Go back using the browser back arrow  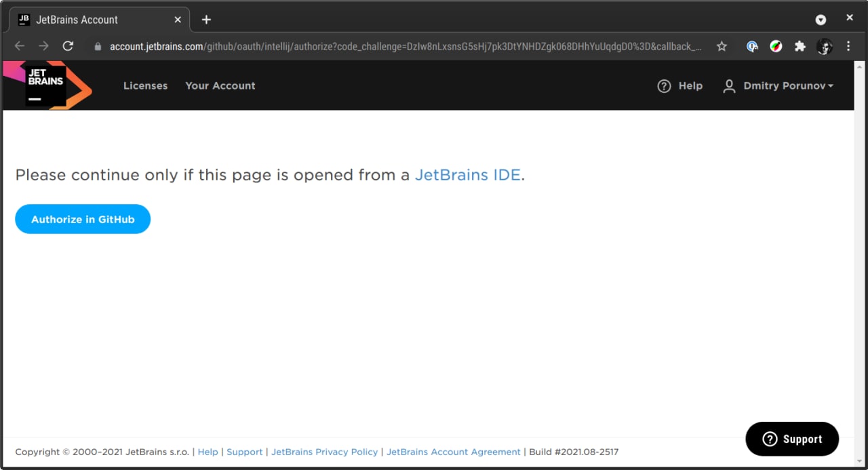(x=20, y=46)
